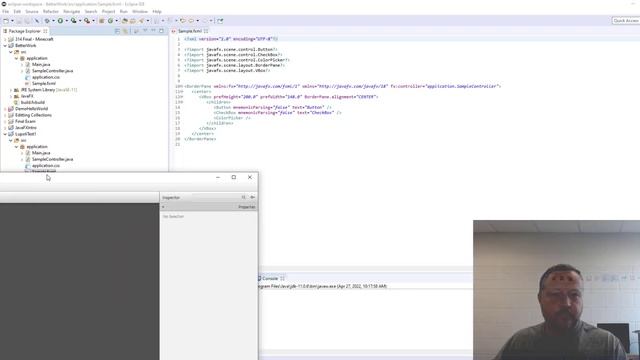Select JavaFXIntro project
The height and width of the screenshot is (360, 640).
pyautogui.click(x=25, y=128)
